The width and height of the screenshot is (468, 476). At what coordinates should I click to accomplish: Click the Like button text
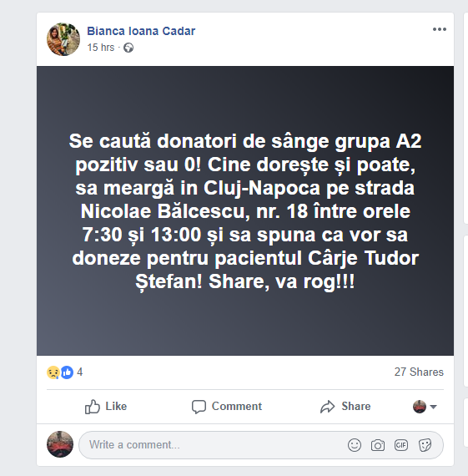[x=116, y=406]
